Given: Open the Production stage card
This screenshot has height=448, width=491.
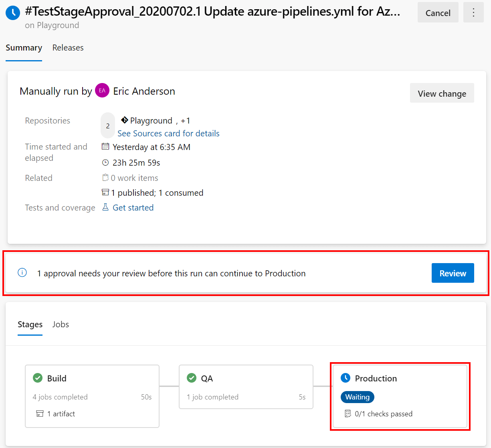Looking at the screenshot, I should click(400, 396).
